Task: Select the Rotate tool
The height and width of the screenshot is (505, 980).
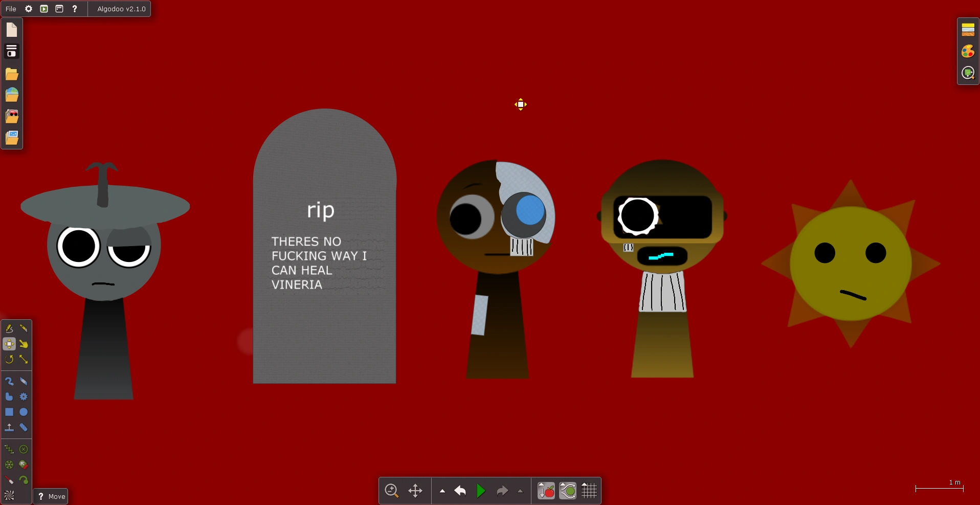Action: click(x=9, y=360)
